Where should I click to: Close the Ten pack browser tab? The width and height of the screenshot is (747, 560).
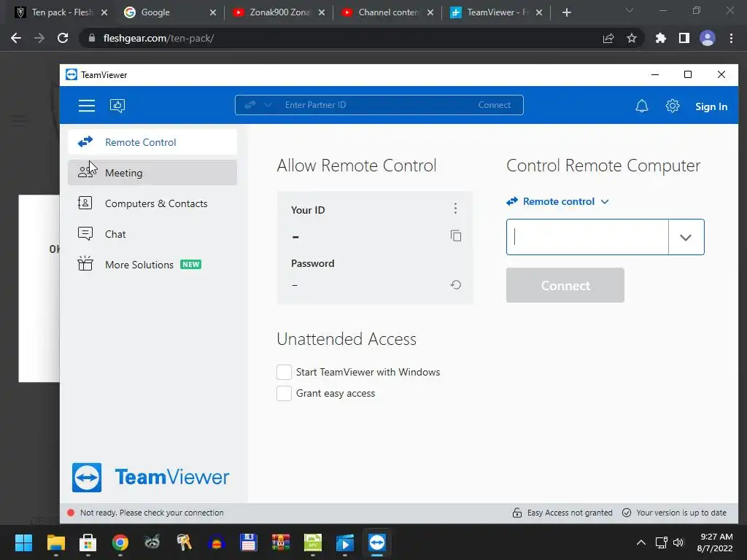coord(104,12)
